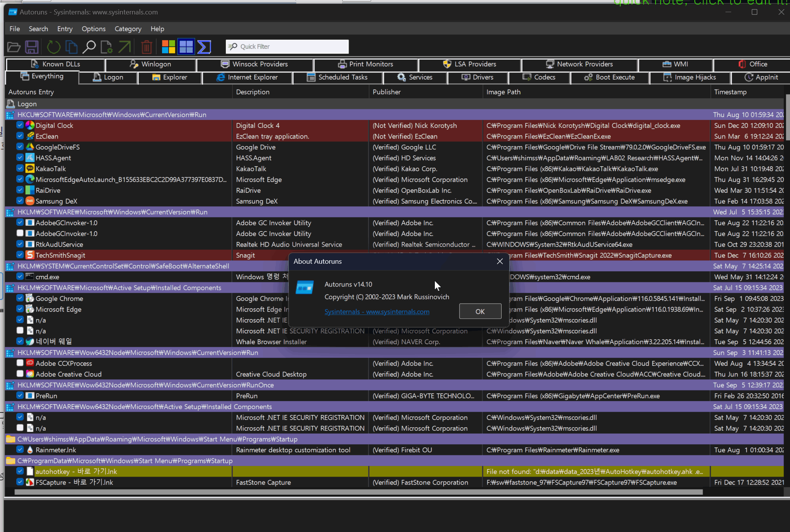Toggle the blue Windows entries filter icon

pos(186,47)
